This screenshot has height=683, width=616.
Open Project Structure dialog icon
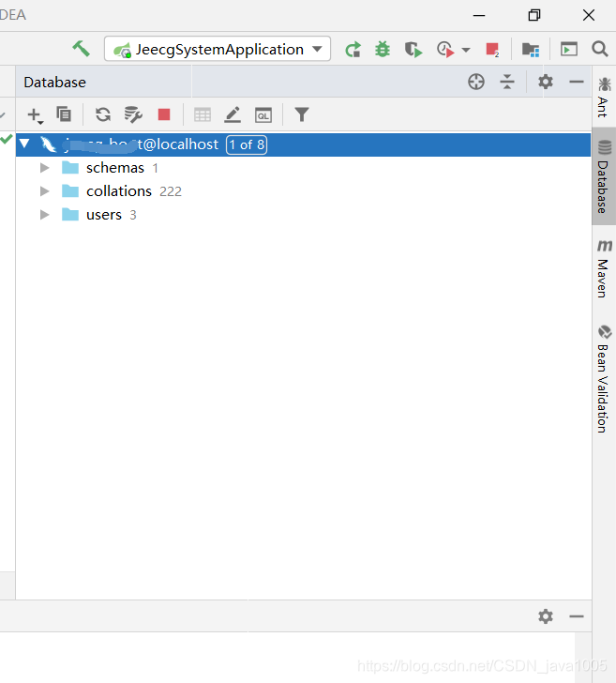(x=531, y=49)
